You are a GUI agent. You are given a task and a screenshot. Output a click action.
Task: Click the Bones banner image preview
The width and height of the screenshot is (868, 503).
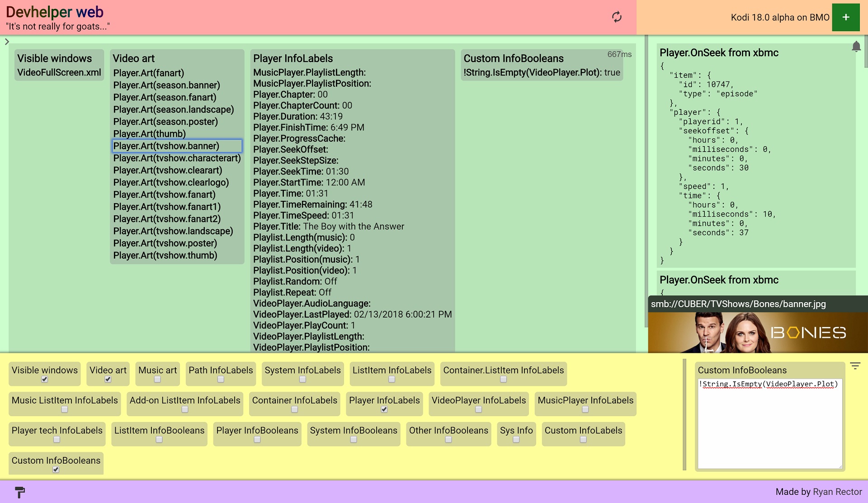(757, 332)
